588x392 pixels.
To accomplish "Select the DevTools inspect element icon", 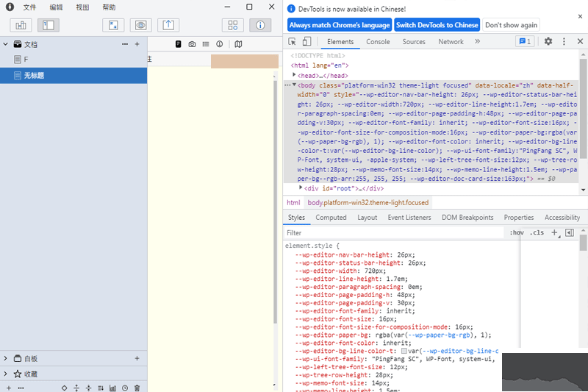I will [x=293, y=42].
